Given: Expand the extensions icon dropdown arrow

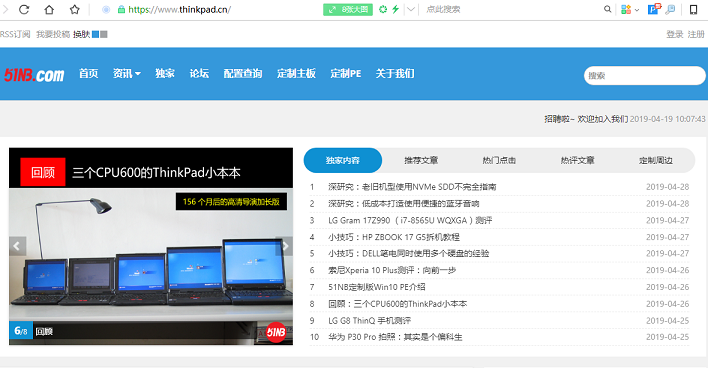Looking at the screenshot, I should 637,9.
